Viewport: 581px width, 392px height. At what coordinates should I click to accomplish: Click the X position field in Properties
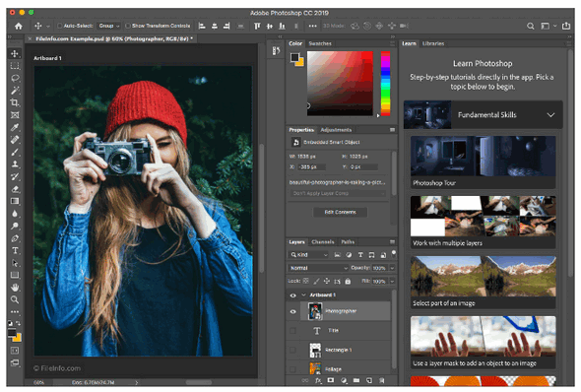click(x=311, y=167)
